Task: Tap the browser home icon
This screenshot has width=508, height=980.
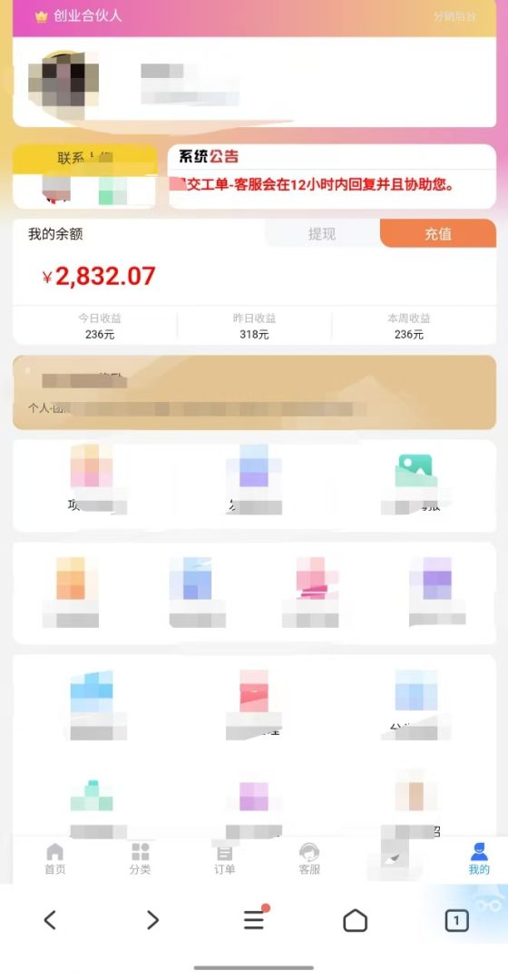Action: tap(355, 920)
